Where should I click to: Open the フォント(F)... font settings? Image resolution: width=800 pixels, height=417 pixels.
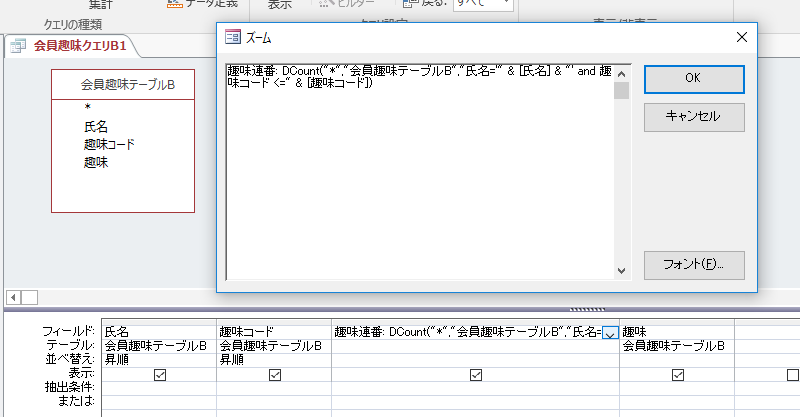pyautogui.click(x=694, y=265)
